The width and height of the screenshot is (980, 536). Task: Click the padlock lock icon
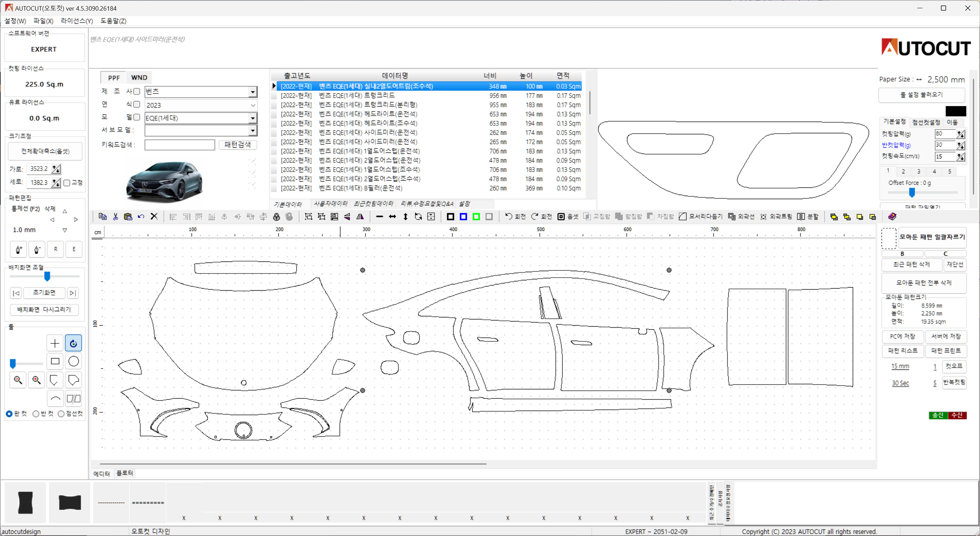click(x=277, y=217)
